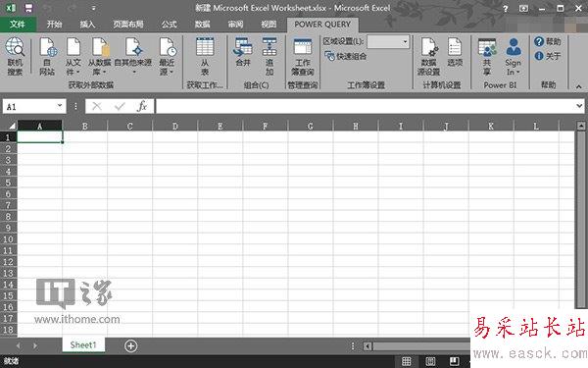Viewport: 588px width, 368px height.
Task: Select the Append (追加) queries icon
Action: [x=269, y=56]
